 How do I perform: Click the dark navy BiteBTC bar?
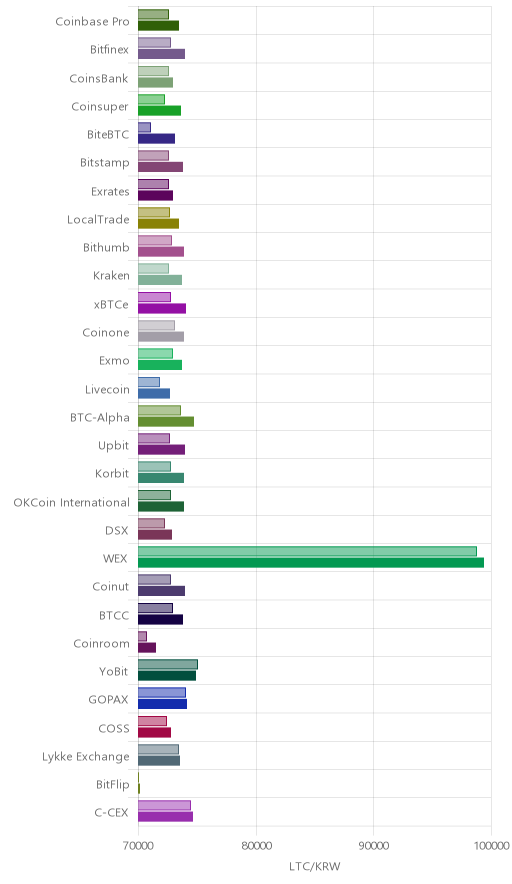(156, 139)
